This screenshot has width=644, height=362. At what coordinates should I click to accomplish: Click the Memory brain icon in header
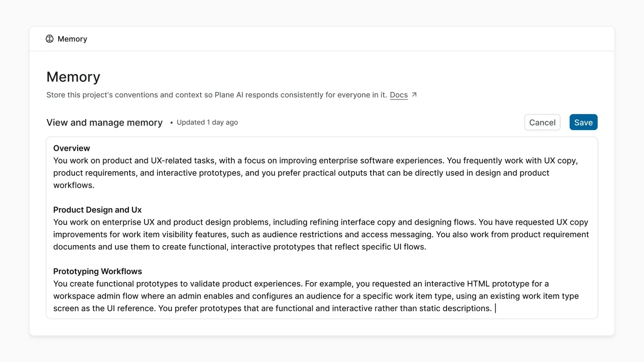(x=50, y=39)
